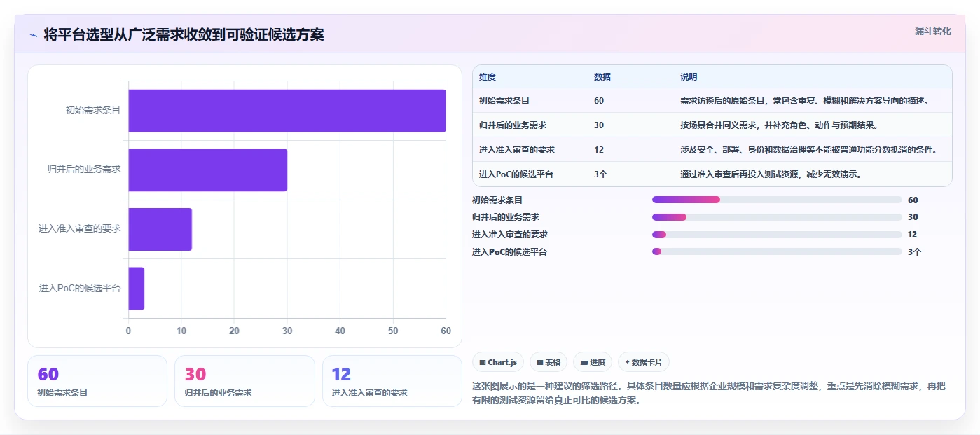Click the footnote paragraph starting 这张图展示的是
980x435 pixels.
click(x=710, y=394)
